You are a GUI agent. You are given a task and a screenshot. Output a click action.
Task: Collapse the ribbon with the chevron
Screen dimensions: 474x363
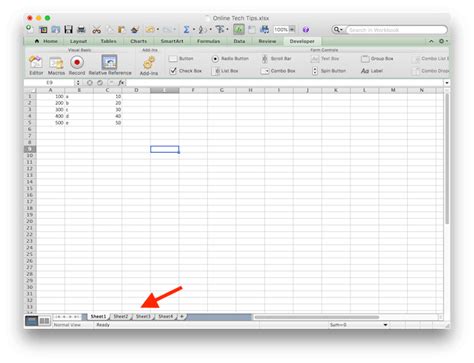point(431,41)
